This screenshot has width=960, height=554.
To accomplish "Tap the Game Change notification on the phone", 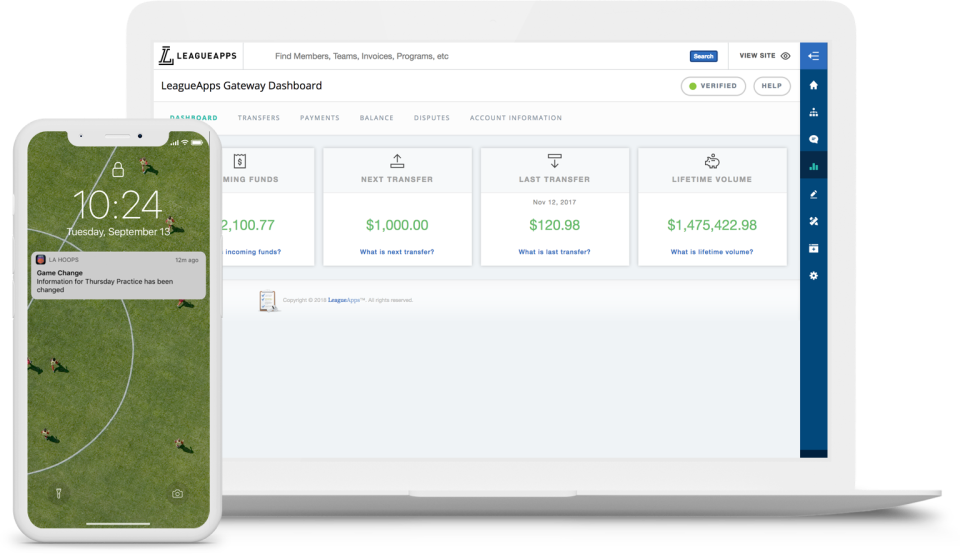I will click(x=118, y=276).
